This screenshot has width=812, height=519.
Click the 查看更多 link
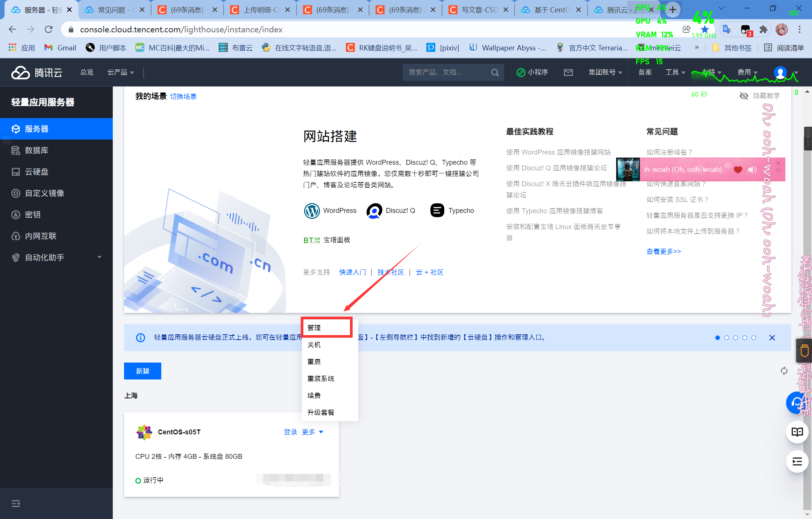pyautogui.click(x=662, y=250)
